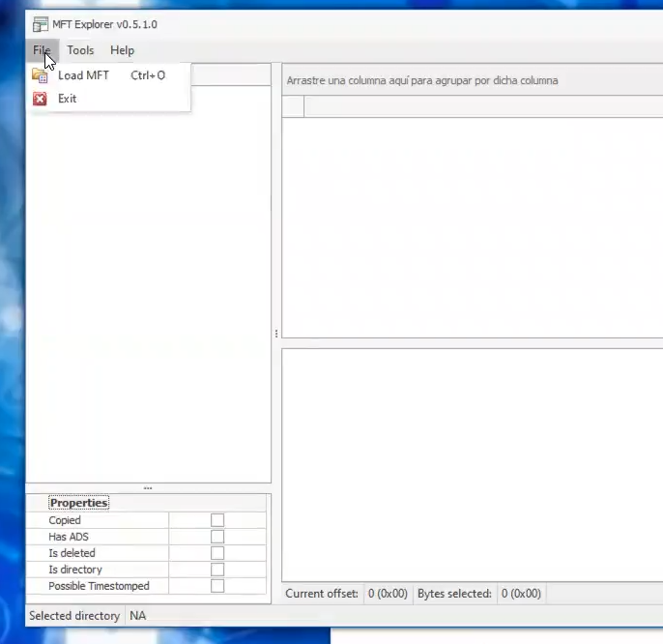Choose Exit from the File menu

[109, 99]
